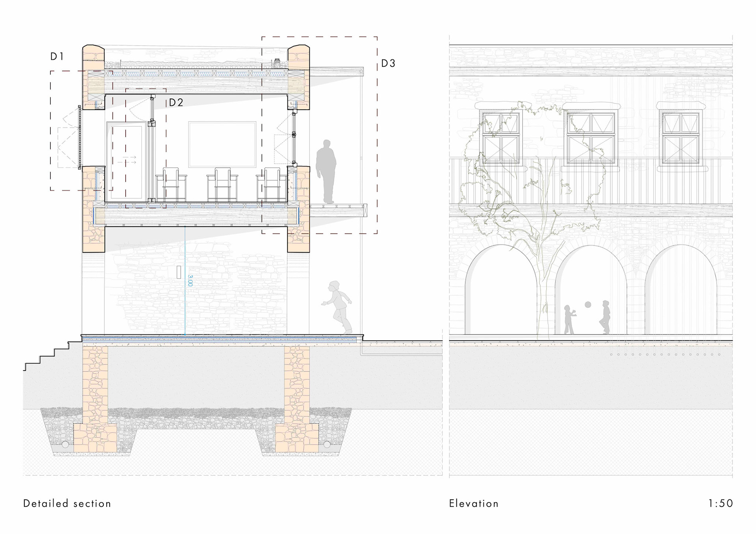Image resolution: width=756 pixels, height=534 pixels.
Task: Click the 1:50 scale text
Action: click(720, 503)
